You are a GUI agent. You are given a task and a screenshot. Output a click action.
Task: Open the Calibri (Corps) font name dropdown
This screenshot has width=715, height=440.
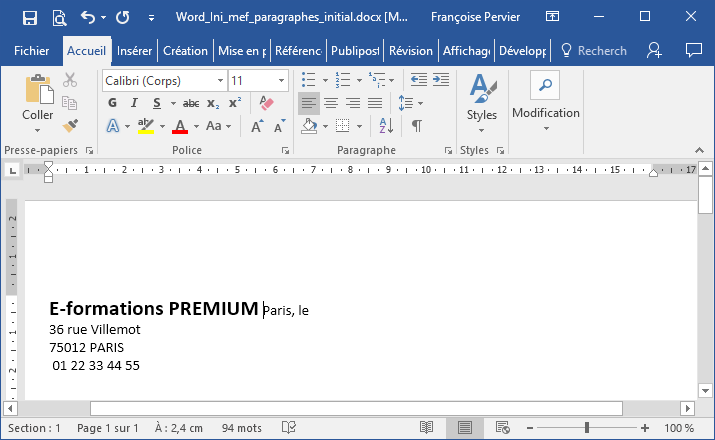pos(164,80)
